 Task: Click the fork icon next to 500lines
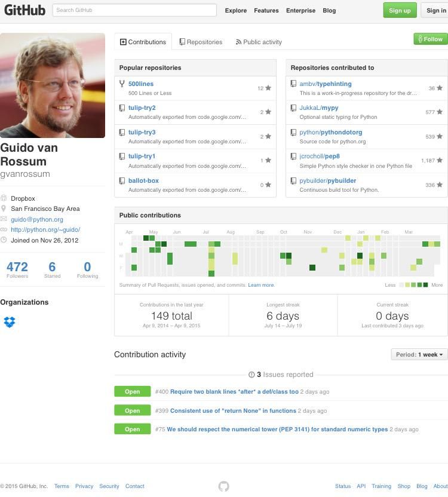[122, 84]
